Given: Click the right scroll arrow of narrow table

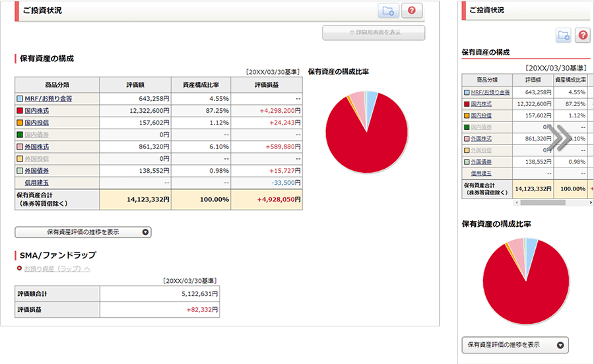Looking at the screenshot, I should (591, 203).
